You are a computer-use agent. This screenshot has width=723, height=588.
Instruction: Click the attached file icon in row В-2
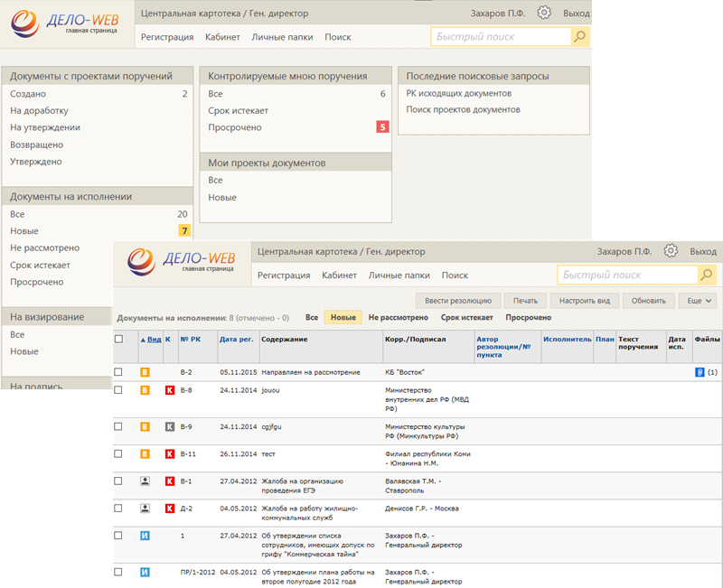pos(699,372)
